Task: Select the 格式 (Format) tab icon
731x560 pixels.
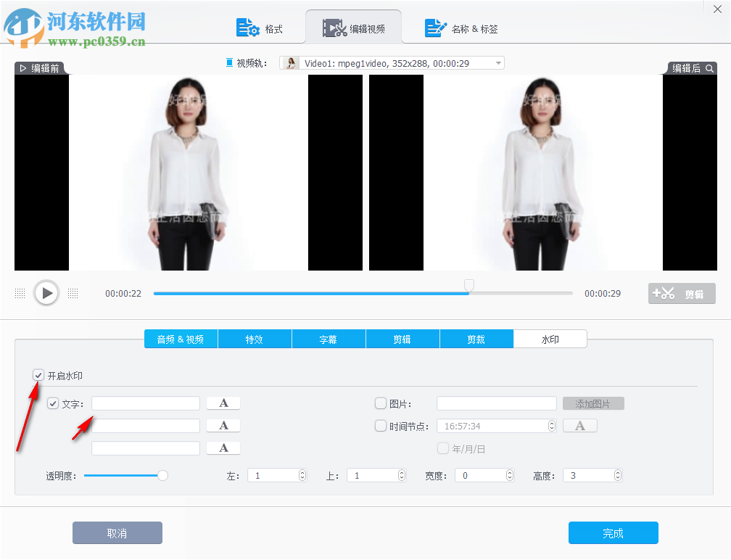Action: coord(248,27)
